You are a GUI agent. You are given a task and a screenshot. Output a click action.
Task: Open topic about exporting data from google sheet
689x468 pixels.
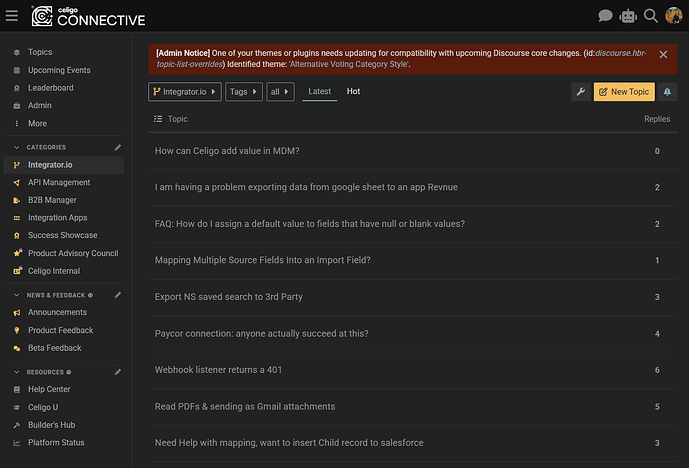306,187
